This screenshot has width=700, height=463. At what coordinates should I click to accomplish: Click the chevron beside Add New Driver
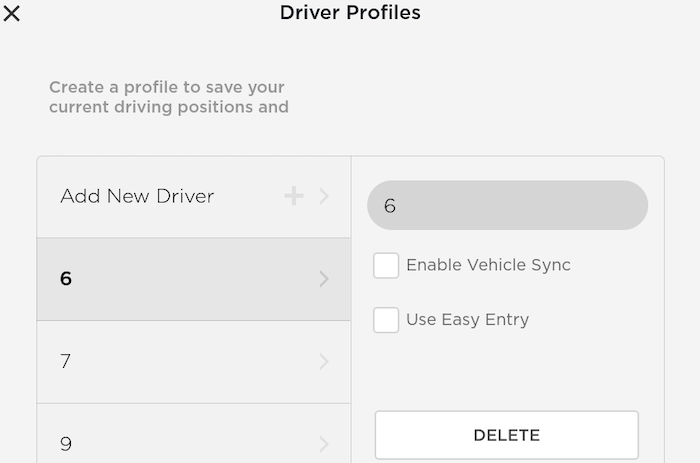(324, 197)
